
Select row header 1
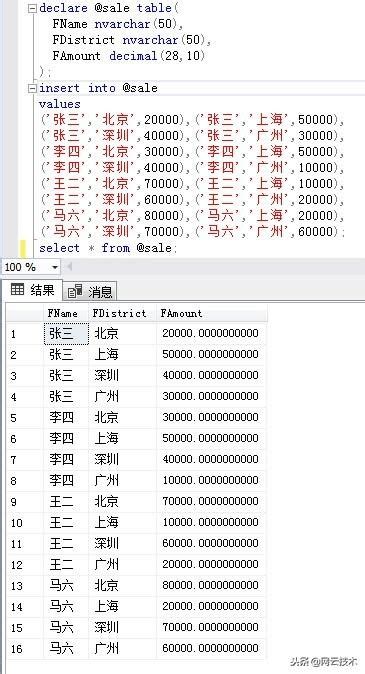tap(25, 334)
